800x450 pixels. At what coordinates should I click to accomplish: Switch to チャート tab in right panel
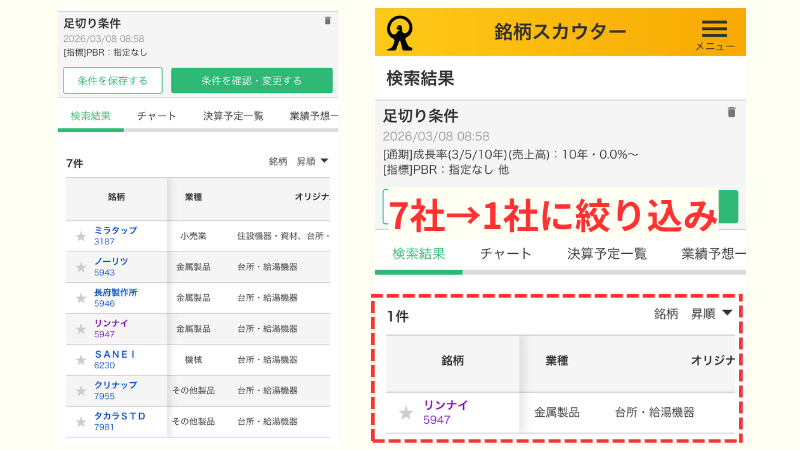pyautogui.click(x=506, y=254)
